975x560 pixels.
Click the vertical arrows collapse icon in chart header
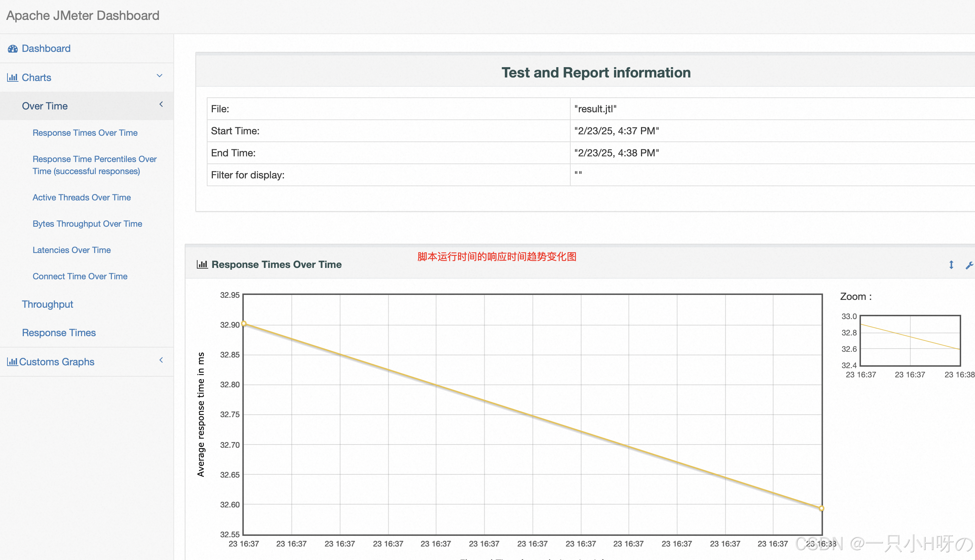click(x=951, y=265)
